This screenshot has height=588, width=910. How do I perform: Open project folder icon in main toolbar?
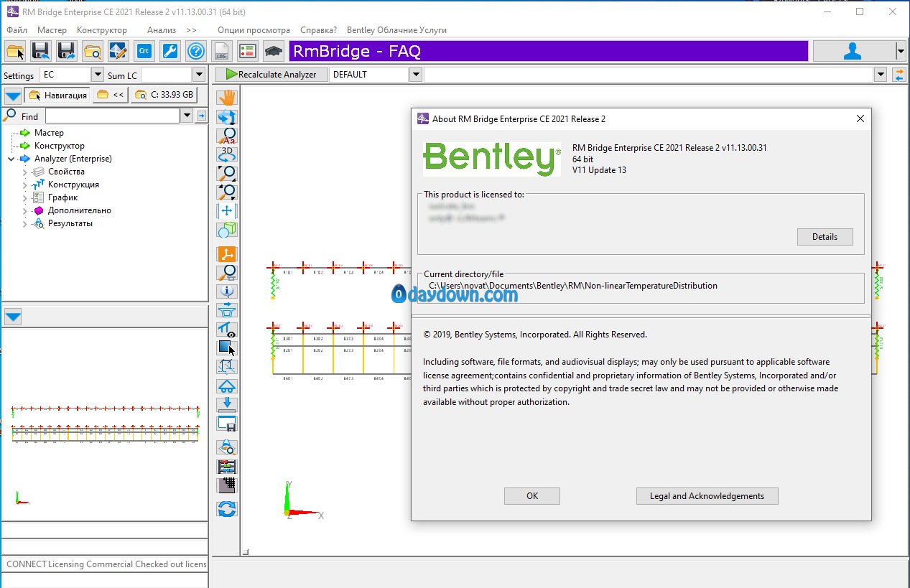15,51
